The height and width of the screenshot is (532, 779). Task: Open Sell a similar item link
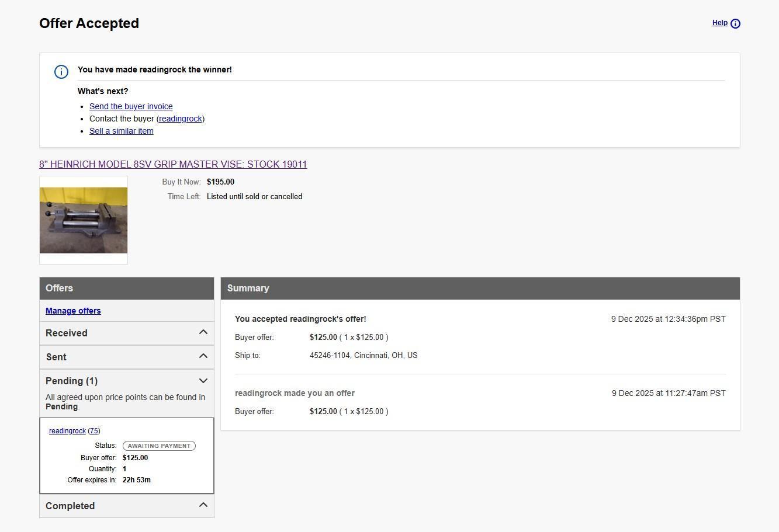(x=121, y=131)
